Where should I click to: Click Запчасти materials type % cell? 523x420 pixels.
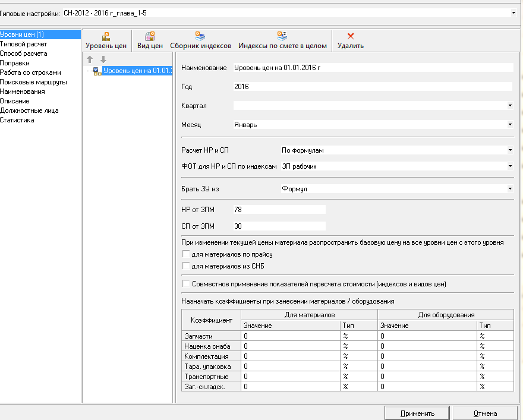tap(359, 336)
